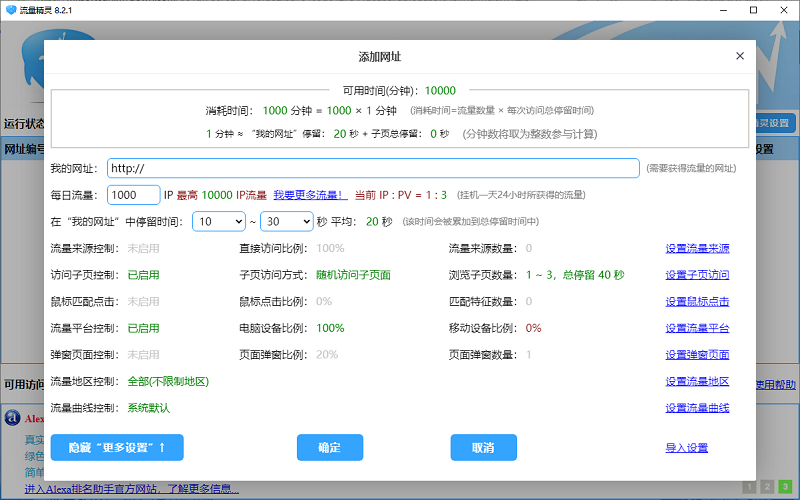Open the minimum stay time dropdown (10)
Screen dimensions: 800x500
click(220, 222)
